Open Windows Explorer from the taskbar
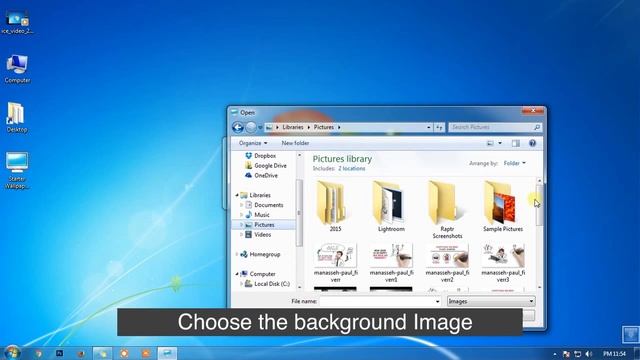640x360 pixels. tap(102, 353)
